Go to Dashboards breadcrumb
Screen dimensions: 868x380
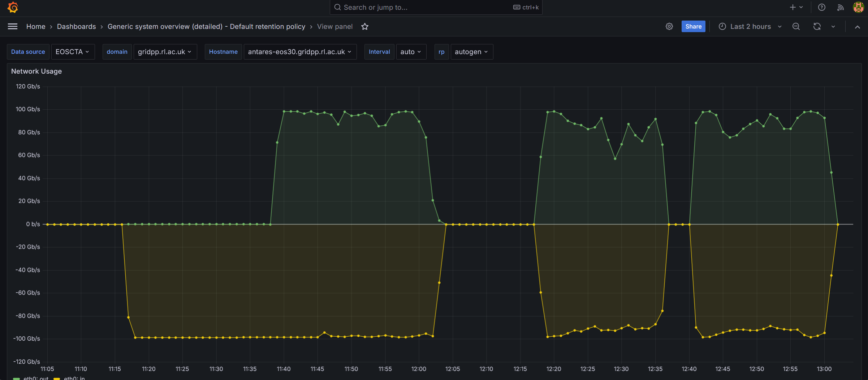coord(76,26)
